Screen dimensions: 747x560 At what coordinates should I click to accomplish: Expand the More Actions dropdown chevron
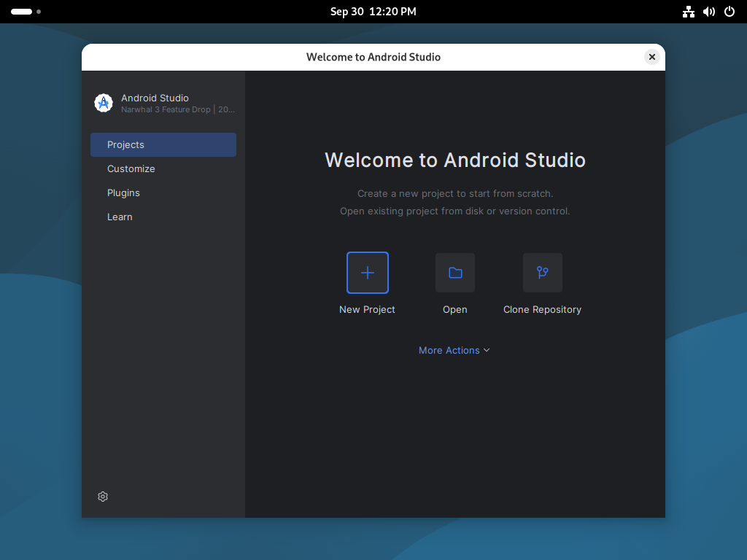(487, 350)
